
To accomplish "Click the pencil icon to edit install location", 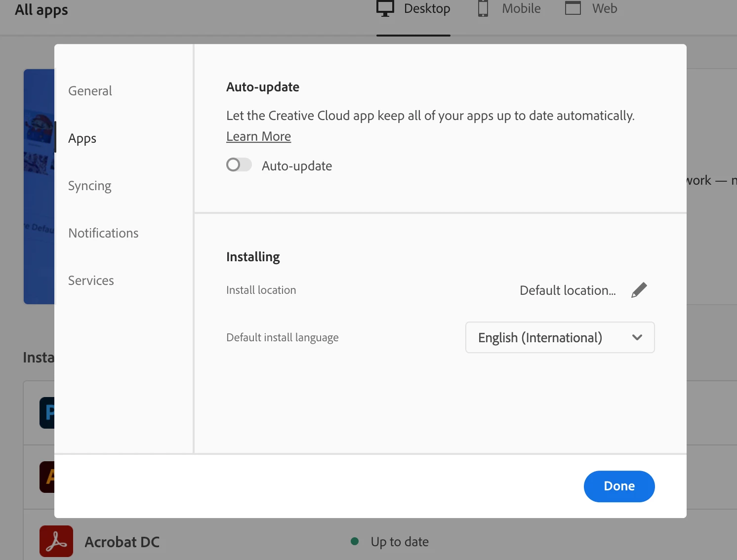I will pyautogui.click(x=639, y=290).
